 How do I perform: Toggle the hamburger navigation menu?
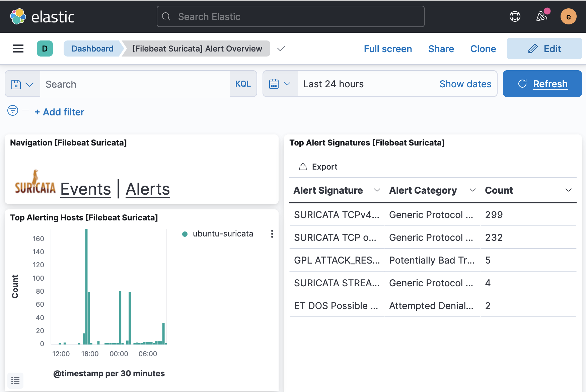pyautogui.click(x=18, y=48)
